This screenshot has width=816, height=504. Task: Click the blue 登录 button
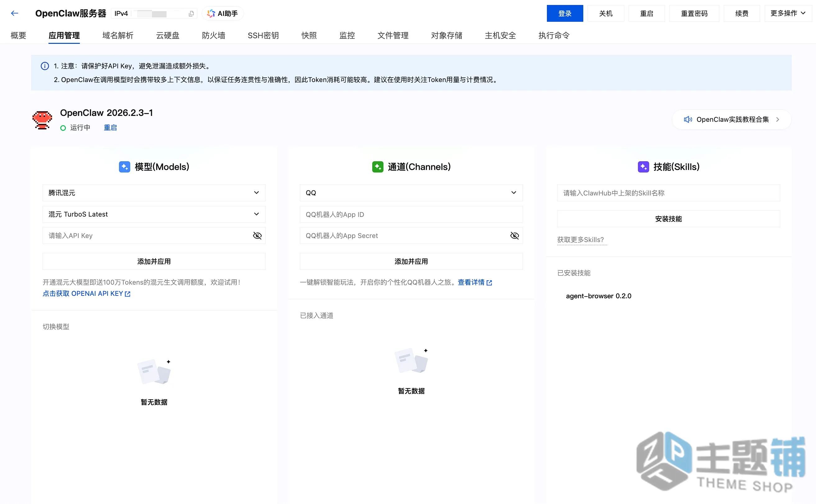[x=565, y=13]
